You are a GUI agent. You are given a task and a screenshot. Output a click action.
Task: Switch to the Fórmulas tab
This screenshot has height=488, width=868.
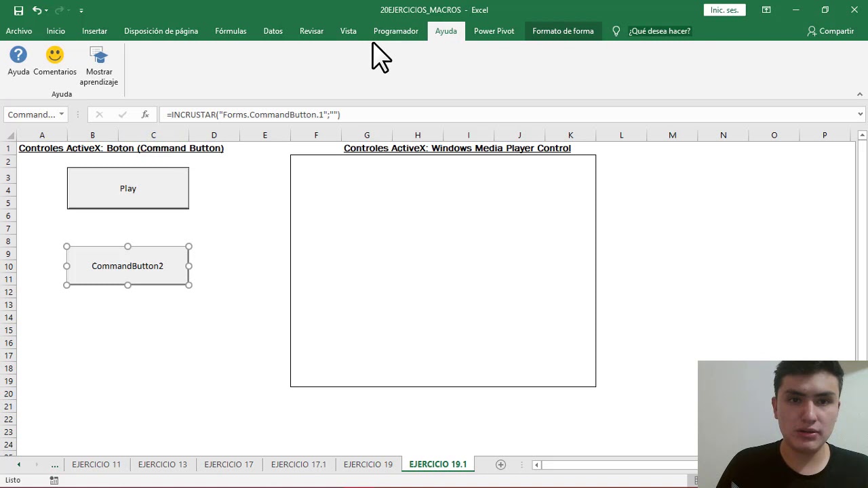231,31
